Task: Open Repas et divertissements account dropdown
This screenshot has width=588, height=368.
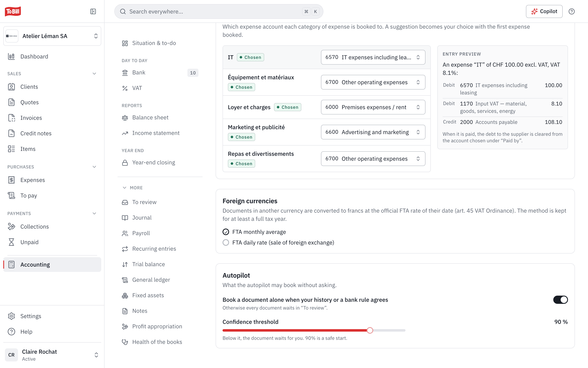Action: click(373, 159)
